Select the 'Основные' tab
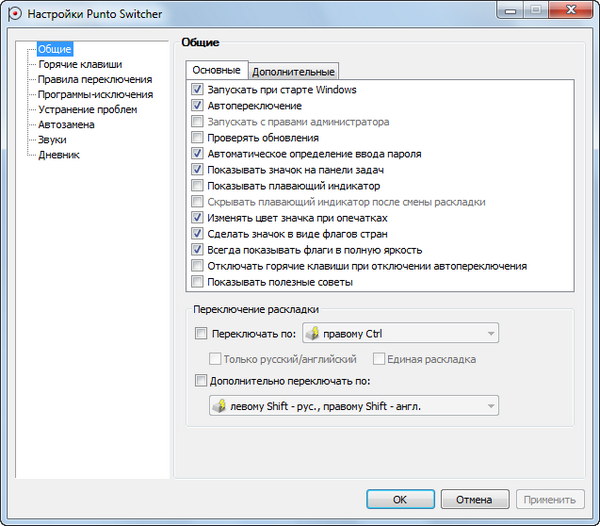The height and width of the screenshot is (526, 600). point(216,71)
